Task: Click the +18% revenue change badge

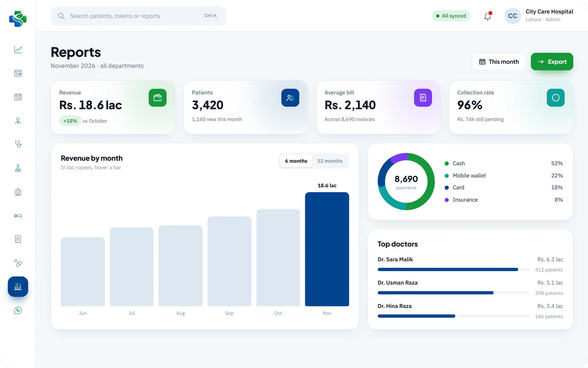Action: [x=70, y=121]
